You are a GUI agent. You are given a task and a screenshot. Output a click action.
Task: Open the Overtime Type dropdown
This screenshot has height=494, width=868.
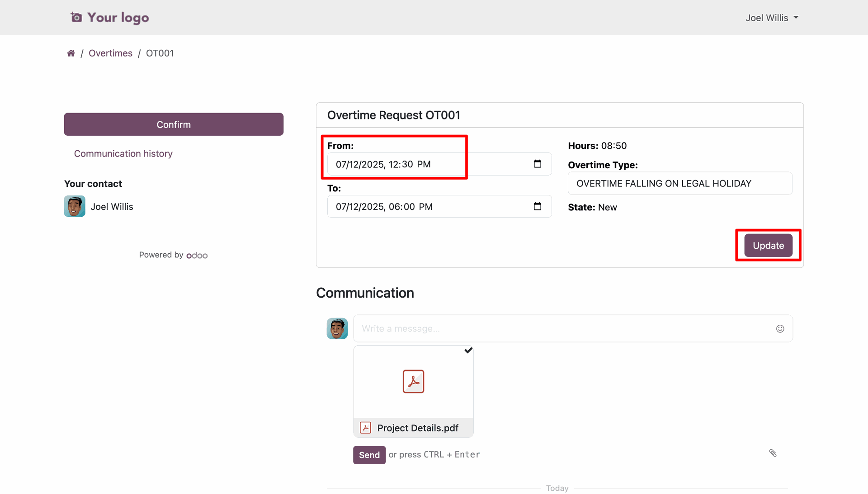click(679, 183)
